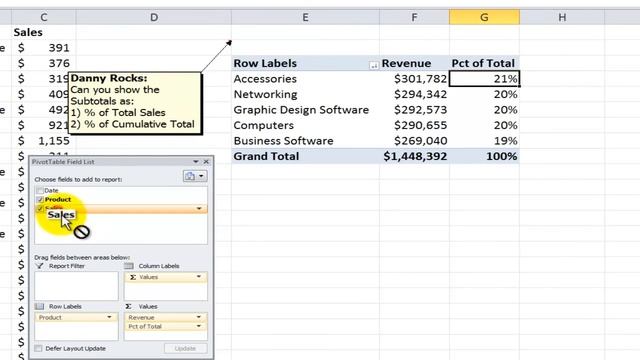640x360 pixels.
Task: Select the cell containing 1,155
Action: pos(44,141)
